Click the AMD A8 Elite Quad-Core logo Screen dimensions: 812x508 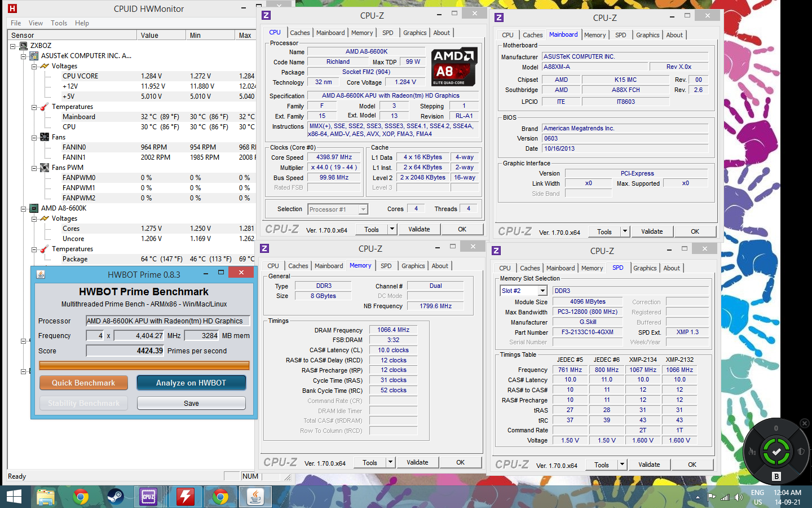point(454,67)
